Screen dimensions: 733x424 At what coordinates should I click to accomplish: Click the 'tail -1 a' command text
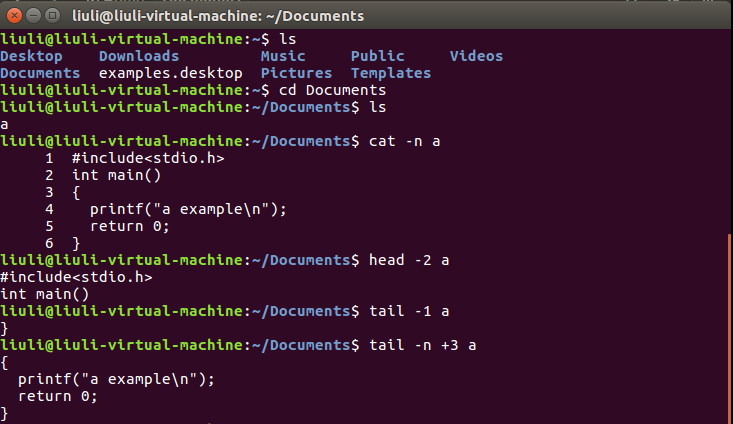(409, 311)
